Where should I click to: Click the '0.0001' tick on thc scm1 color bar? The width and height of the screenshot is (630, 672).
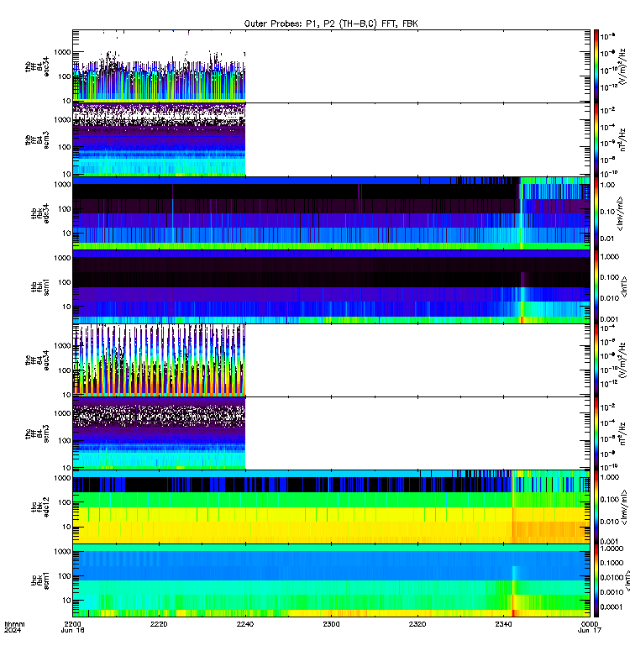coord(612,606)
